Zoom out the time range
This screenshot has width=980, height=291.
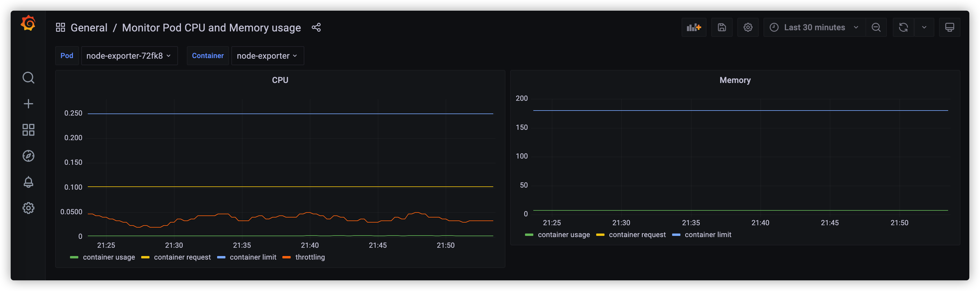(x=876, y=27)
